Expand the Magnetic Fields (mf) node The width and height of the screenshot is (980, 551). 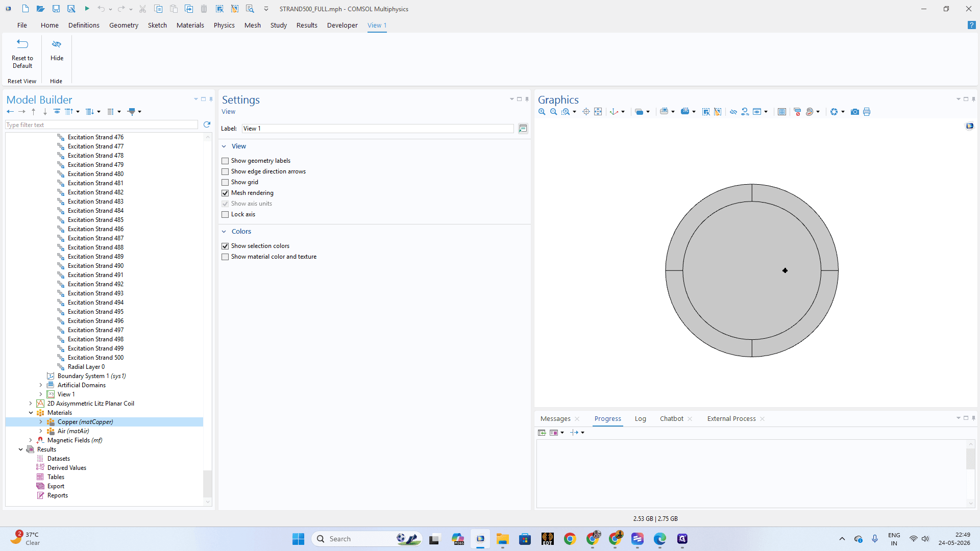click(x=31, y=440)
